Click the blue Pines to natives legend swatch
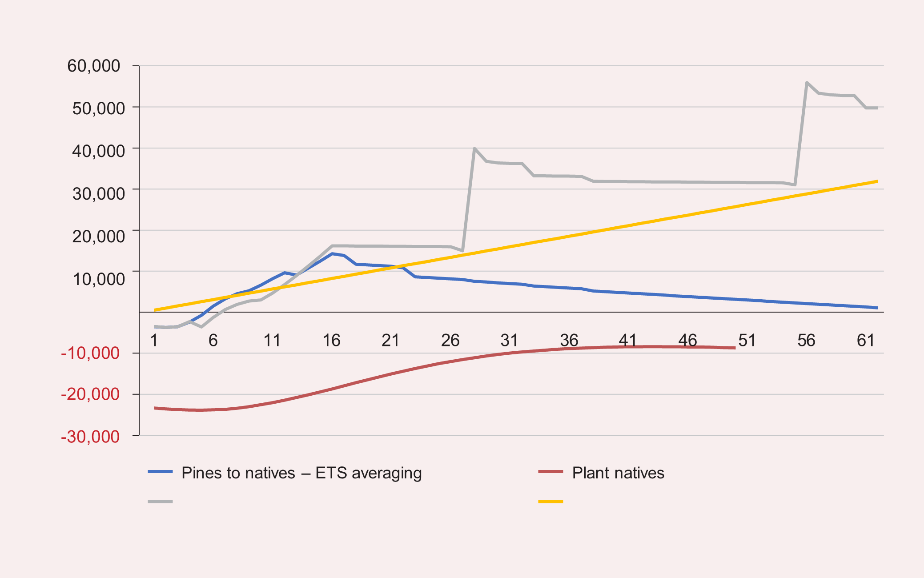This screenshot has height=578, width=924. click(x=160, y=471)
